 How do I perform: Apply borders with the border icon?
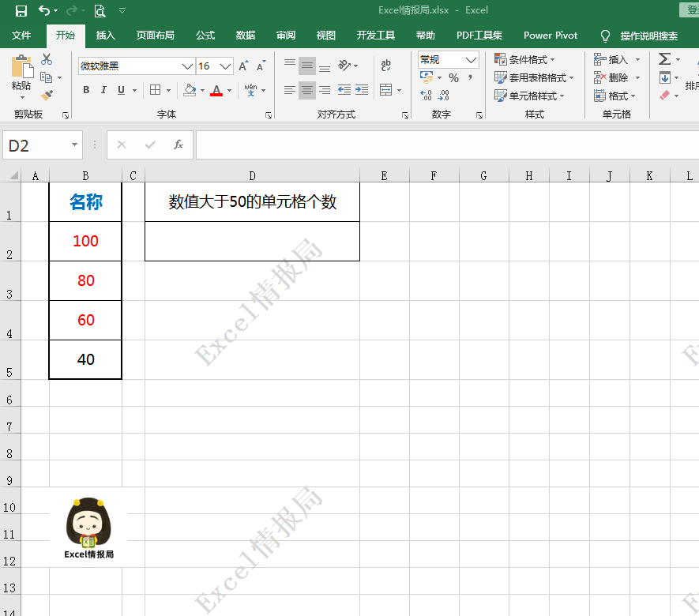tap(155, 90)
